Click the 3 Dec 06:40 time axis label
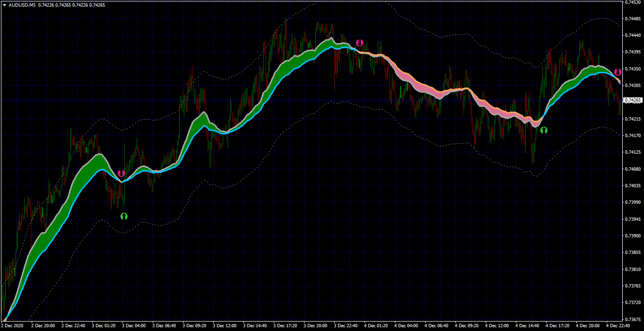Image resolution: width=644 pixels, height=331 pixels. [165, 326]
